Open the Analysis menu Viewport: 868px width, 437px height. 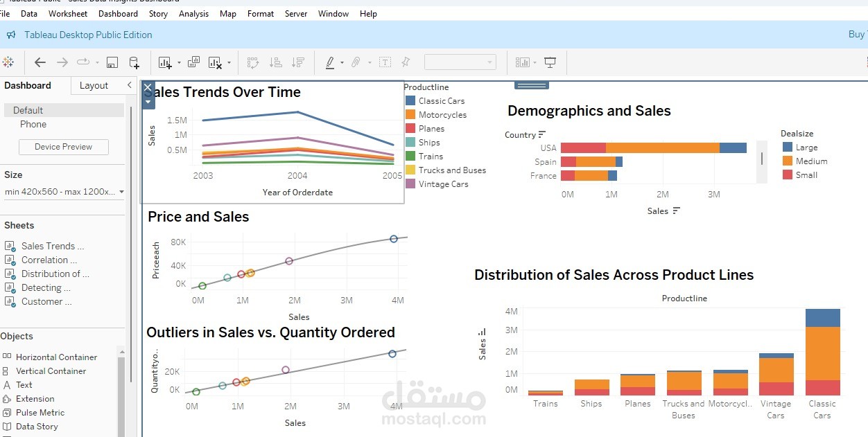point(193,13)
